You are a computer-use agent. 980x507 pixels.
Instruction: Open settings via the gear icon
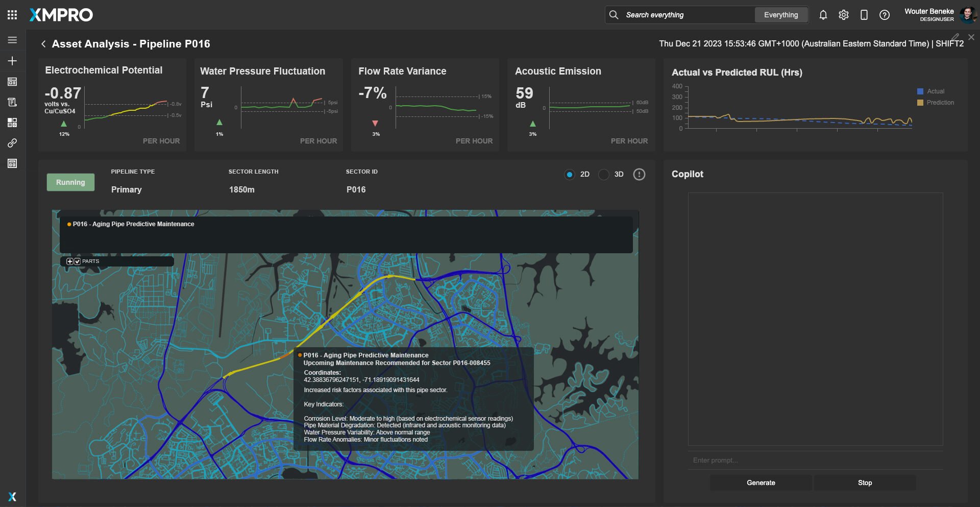(843, 15)
